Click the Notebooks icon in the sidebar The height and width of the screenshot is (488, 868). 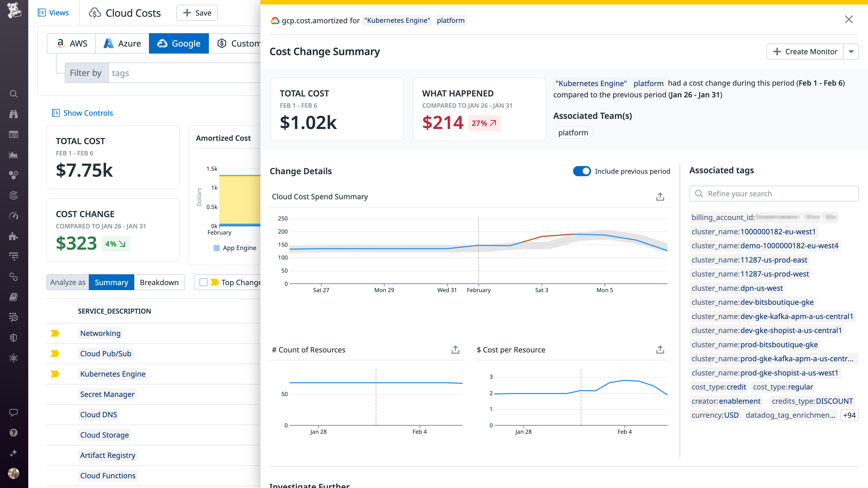14,297
